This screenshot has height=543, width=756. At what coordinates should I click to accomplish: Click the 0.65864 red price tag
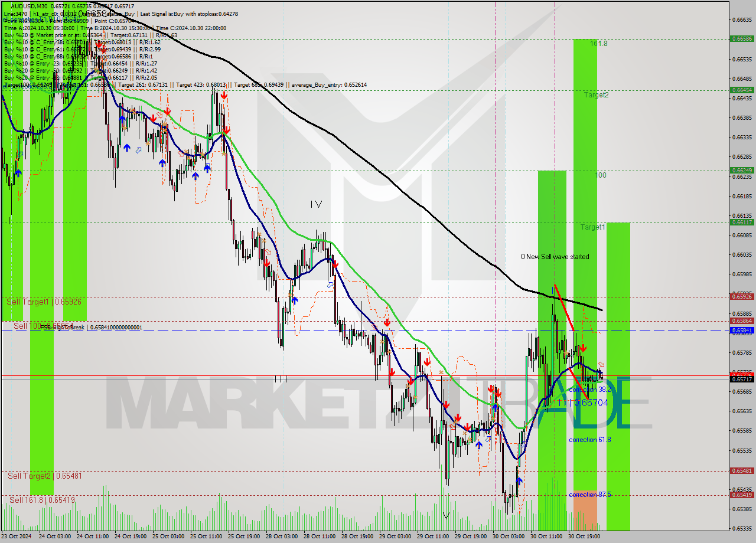[742, 320]
